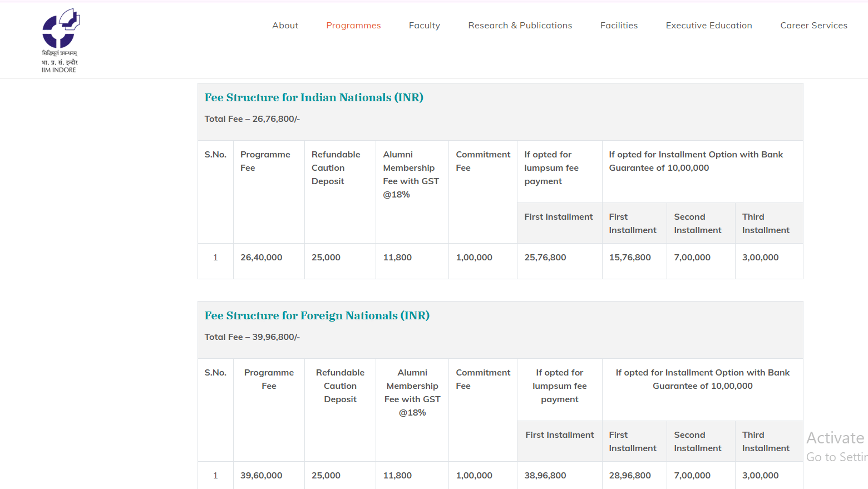Viewport: 868px width, 489px height.
Task: Navigate to Career Services
Action: point(813,25)
